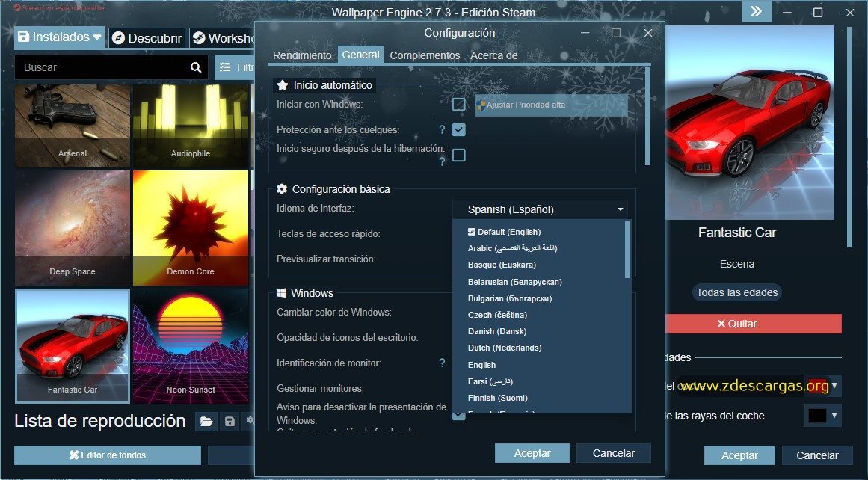
Task: Open the Instalados dropdown
Action: pyautogui.click(x=59, y=37)
